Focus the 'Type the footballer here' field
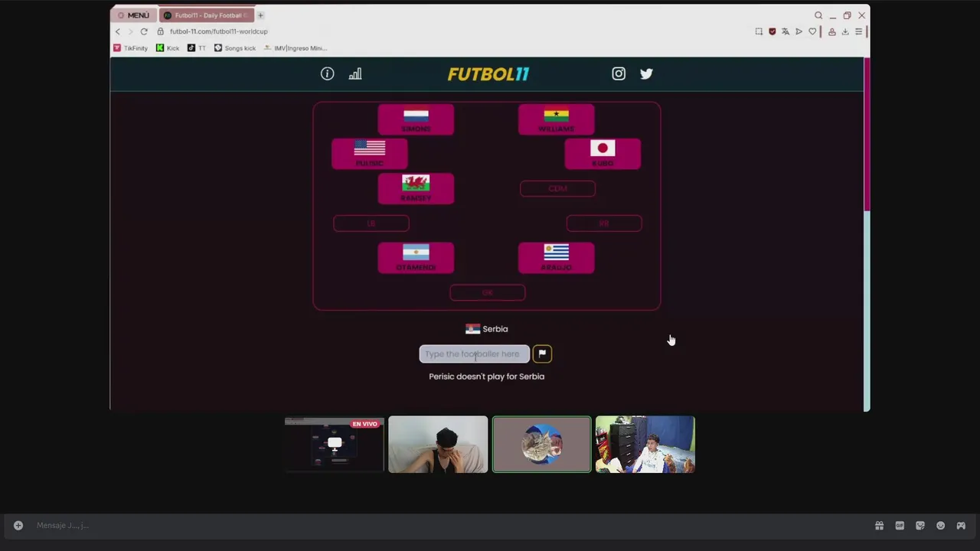Screen dimensions: 980x551 474,354
